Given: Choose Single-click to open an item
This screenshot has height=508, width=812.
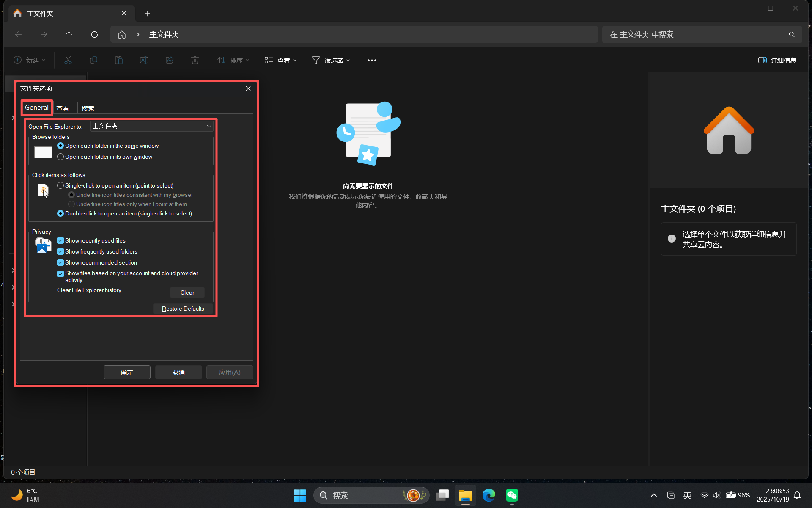Looking at the screenshot, I should (x=60, y=185).
